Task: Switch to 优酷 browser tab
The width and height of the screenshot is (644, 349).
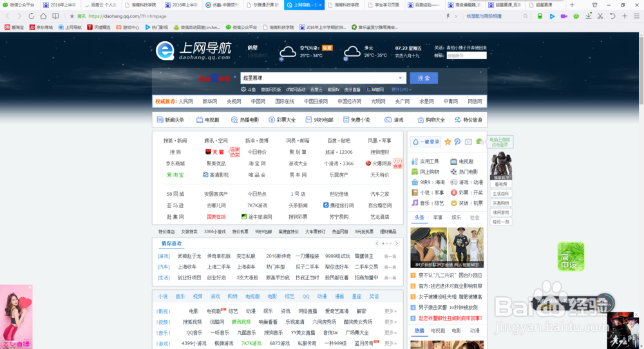Action: coord(222,5)
